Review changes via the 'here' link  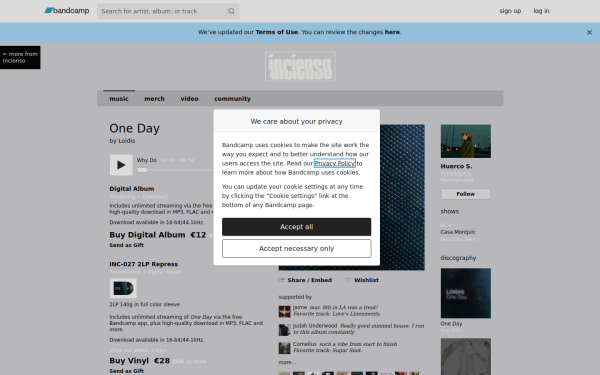[x=392, y=32]
